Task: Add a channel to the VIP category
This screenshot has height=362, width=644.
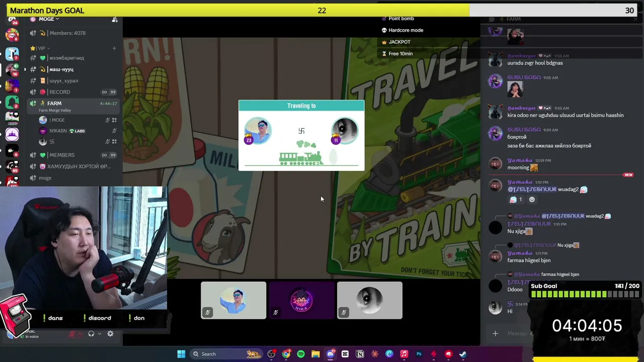Action: click(x=114, y=48)
